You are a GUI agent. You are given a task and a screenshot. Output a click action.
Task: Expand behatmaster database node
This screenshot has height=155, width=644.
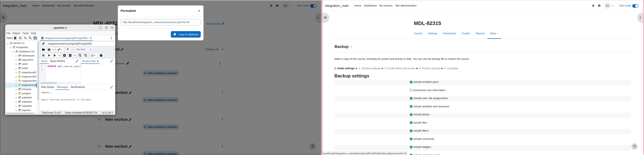16,56
